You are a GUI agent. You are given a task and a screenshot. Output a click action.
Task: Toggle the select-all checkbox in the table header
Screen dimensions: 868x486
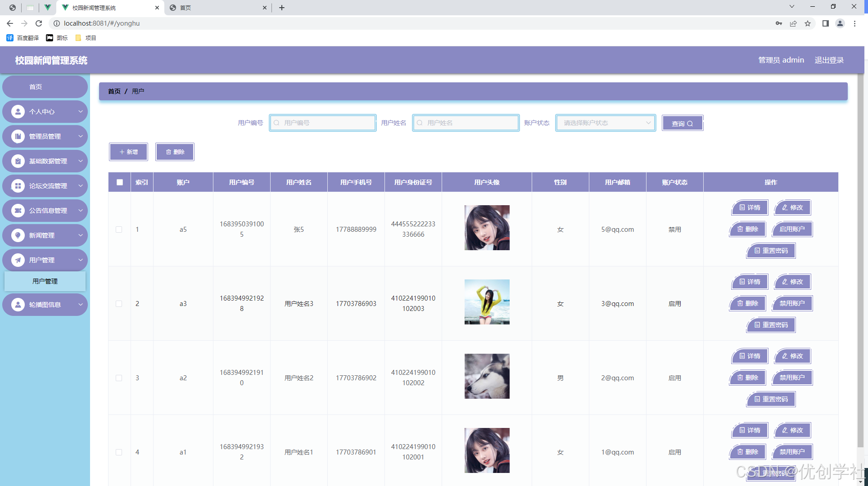[119, 182]
